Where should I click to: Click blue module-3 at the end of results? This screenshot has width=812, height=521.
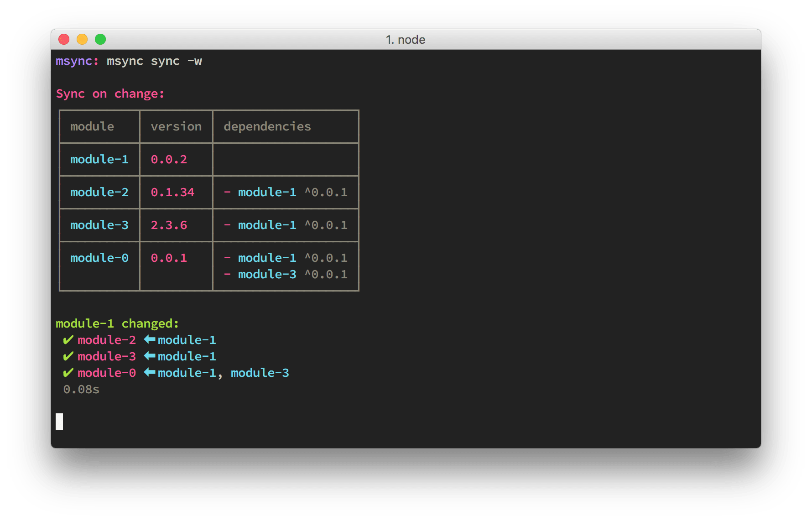[x=260, y=373]
